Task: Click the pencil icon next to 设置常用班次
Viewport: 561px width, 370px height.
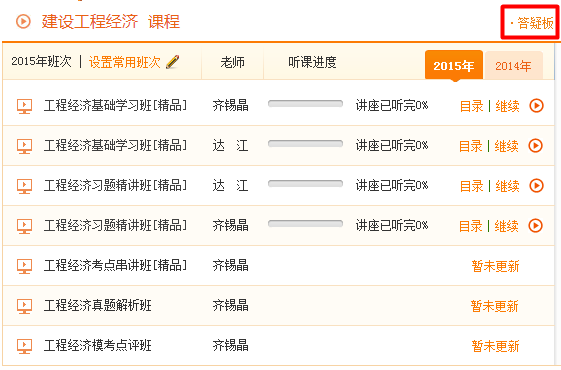Action: pyautogui.click(x=172, y=62)
